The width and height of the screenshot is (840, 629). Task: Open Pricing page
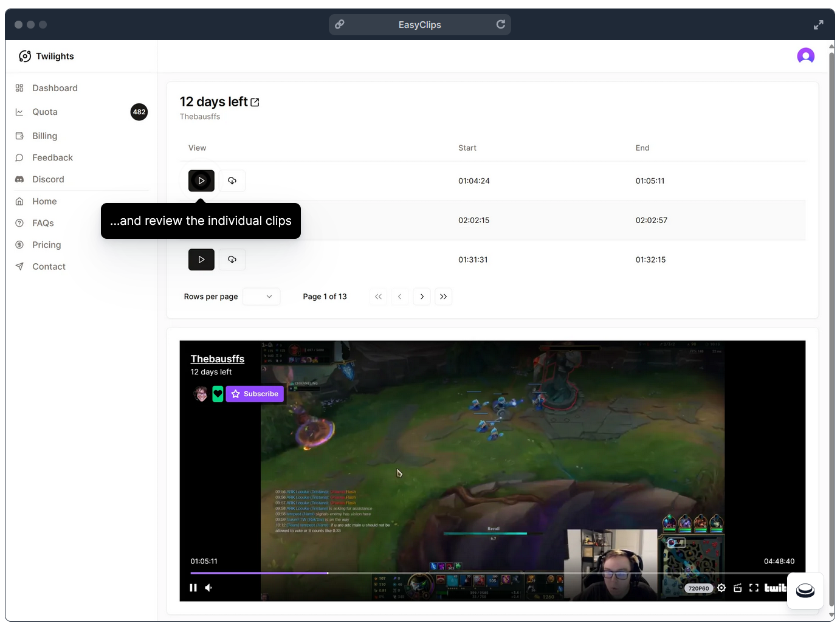pos(47,245)
